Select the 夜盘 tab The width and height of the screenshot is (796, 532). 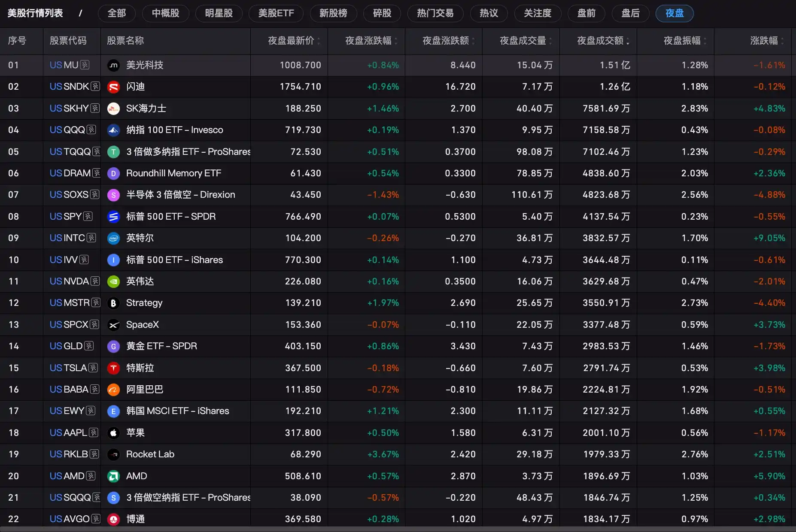click(x=674, y=13)
